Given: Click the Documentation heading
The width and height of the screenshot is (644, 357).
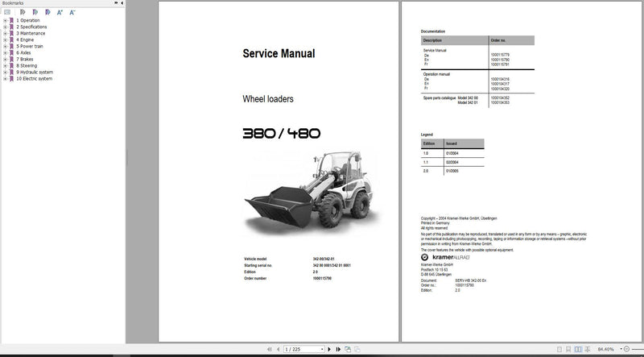Looking at the screenshot, I should (x=433, y=31).
